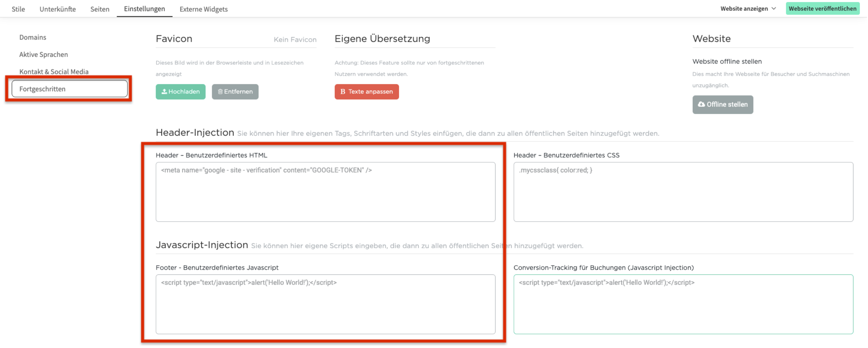Focus the Header Benutzerdefiniertes HTML textarea
The image size is (868, 348).
tap(325, 192)
